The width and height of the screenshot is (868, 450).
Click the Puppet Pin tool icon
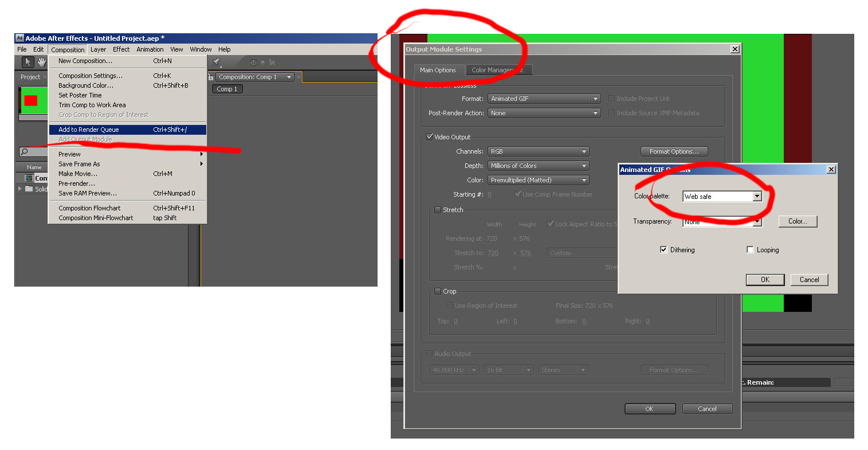[x=217, y=62]
